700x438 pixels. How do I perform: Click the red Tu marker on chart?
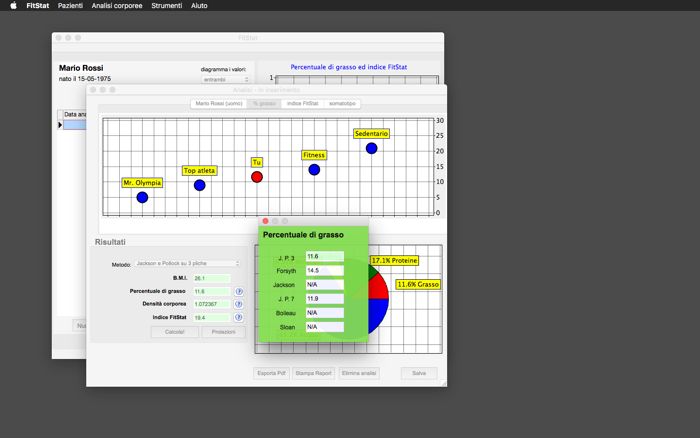pyautogui.click(x=257, y=177)
